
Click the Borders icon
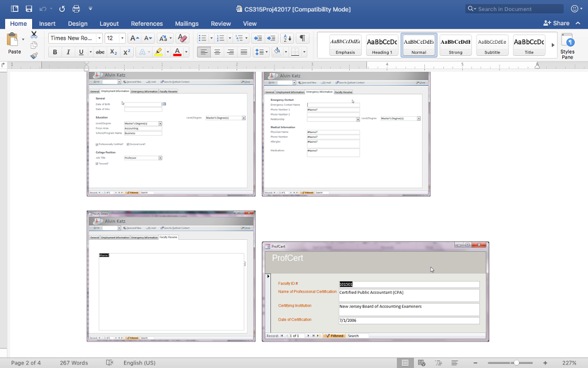pos(295,52)
